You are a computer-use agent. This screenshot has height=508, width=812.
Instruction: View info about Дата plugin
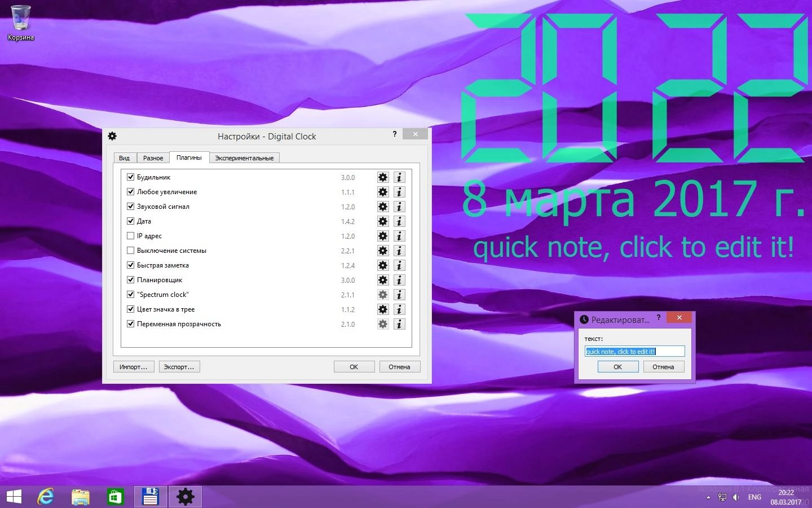click(x=399, y=221)
